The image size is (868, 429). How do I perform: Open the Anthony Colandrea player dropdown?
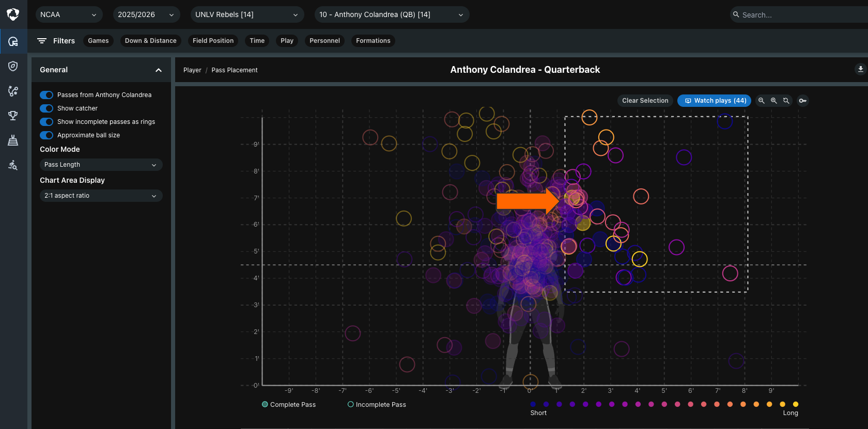pos(392,14)
